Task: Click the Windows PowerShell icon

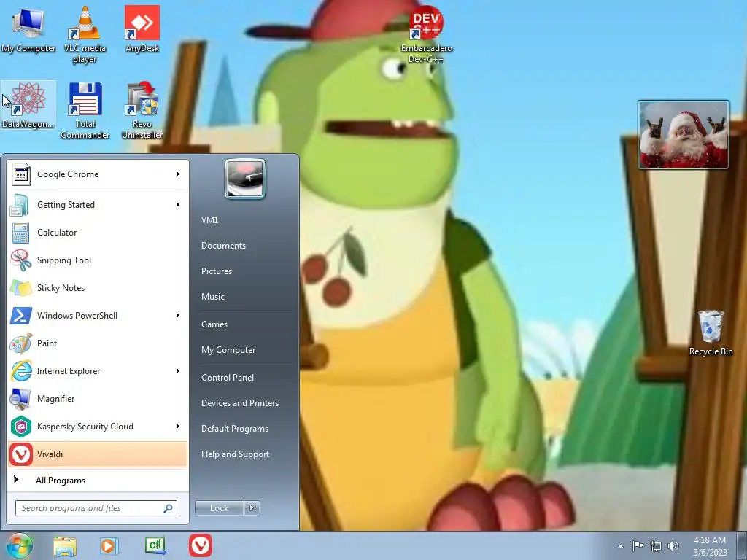Action: pyautogui.click(x=21, y=316)
